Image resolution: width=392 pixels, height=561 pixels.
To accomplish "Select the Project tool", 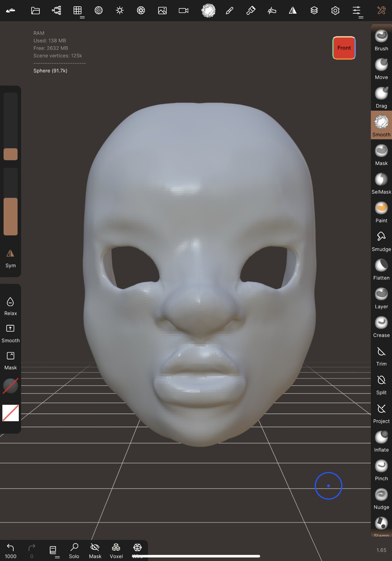I will click(x=381, y=413).
